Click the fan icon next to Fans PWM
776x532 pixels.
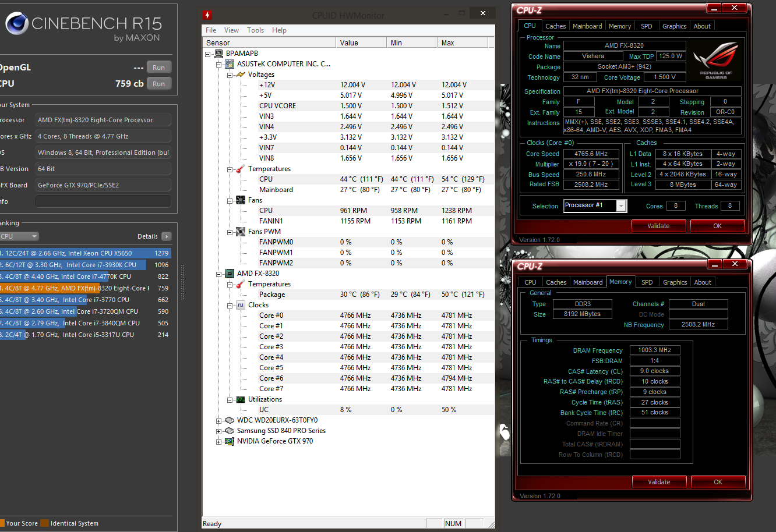[241, 232]
